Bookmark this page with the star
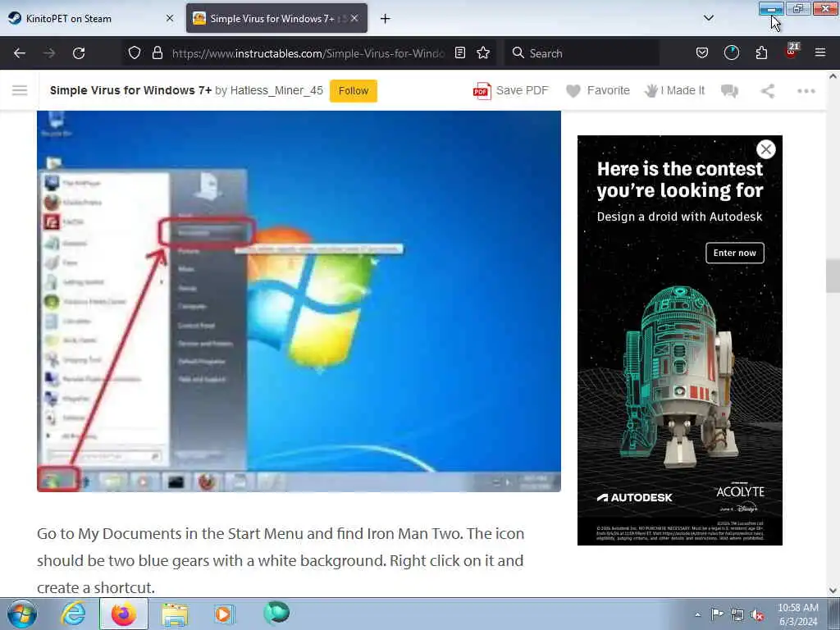Screen dimensions: 840x630 point(483,53)
